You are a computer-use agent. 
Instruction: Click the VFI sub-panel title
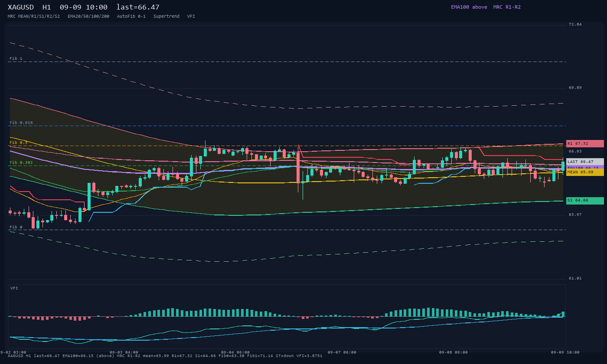14,288
